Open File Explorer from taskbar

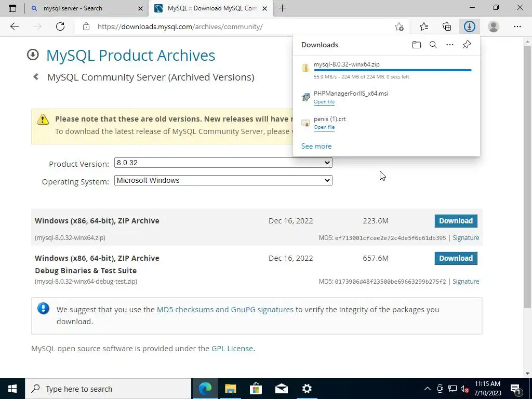230,389
